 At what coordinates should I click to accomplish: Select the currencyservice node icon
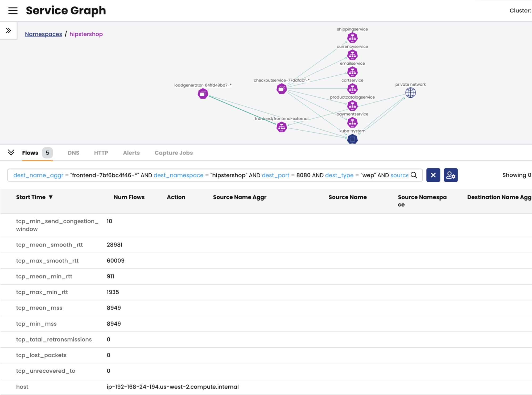pyautogui.click(x=352, y=55)
